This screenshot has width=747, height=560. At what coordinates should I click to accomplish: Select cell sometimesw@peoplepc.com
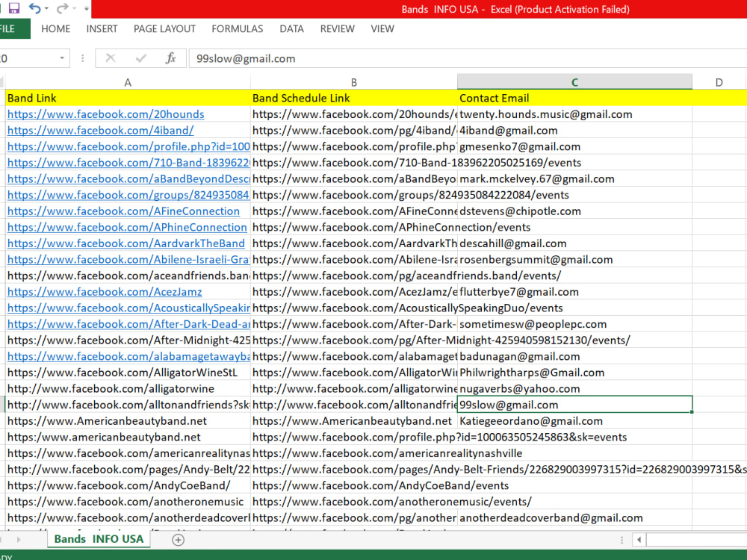[x=574, y=324]
